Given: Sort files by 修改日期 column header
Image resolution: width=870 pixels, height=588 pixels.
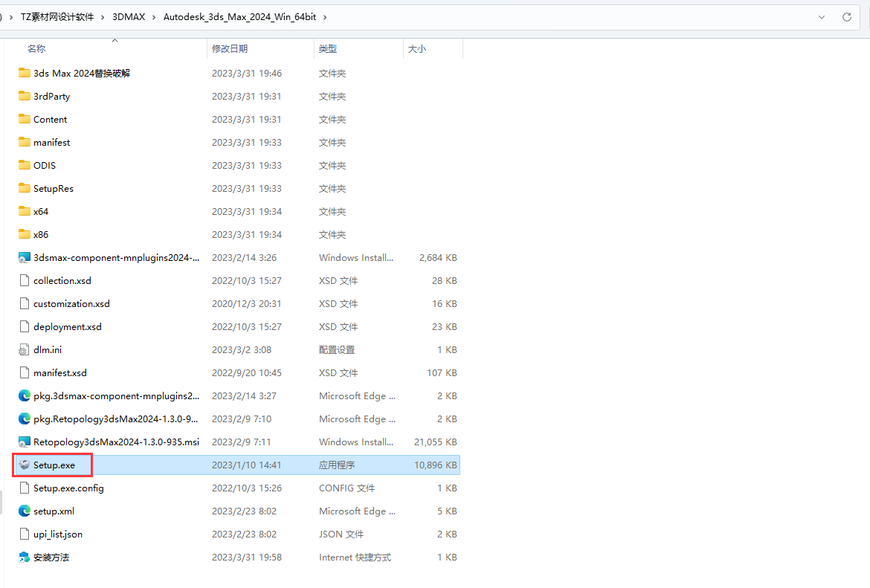Looking at the screenshot, I should [230, 49].
